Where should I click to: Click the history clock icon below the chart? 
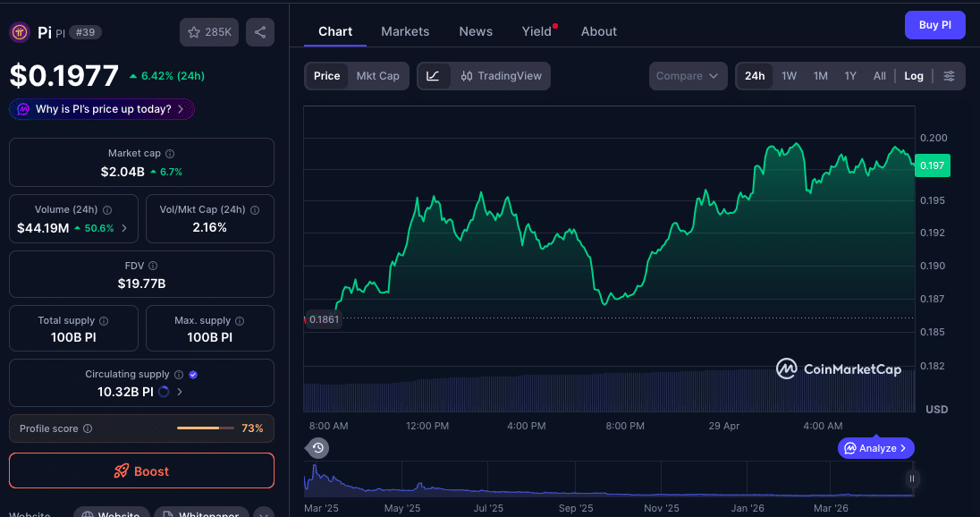pyautogui.click(x=317, y=447)
